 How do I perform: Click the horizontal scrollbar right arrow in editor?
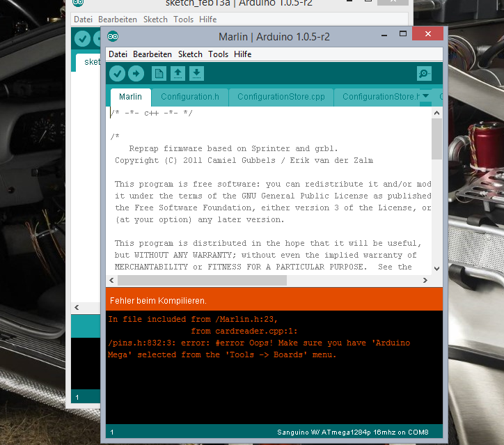pyautogui.click(x=425, y=280)
